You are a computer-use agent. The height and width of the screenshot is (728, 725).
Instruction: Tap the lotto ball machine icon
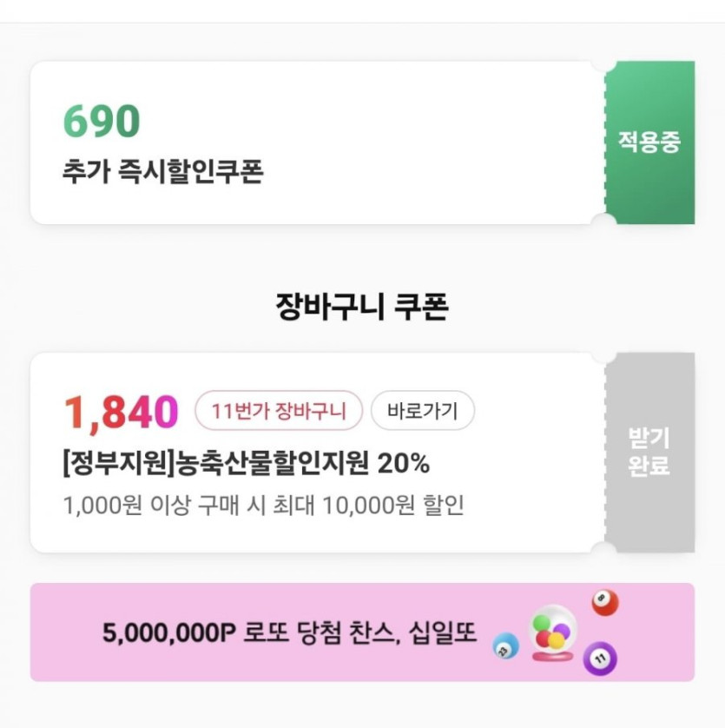(x=551, y=632)
